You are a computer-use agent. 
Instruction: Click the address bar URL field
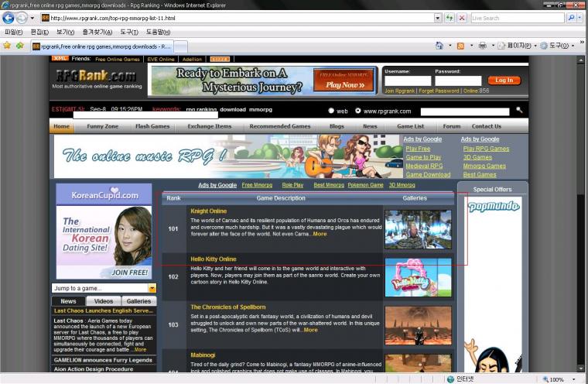(x=237, y=18)
